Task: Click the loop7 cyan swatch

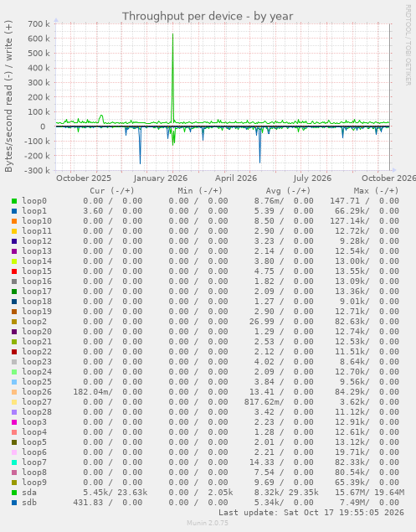Action: pos(14,462)
